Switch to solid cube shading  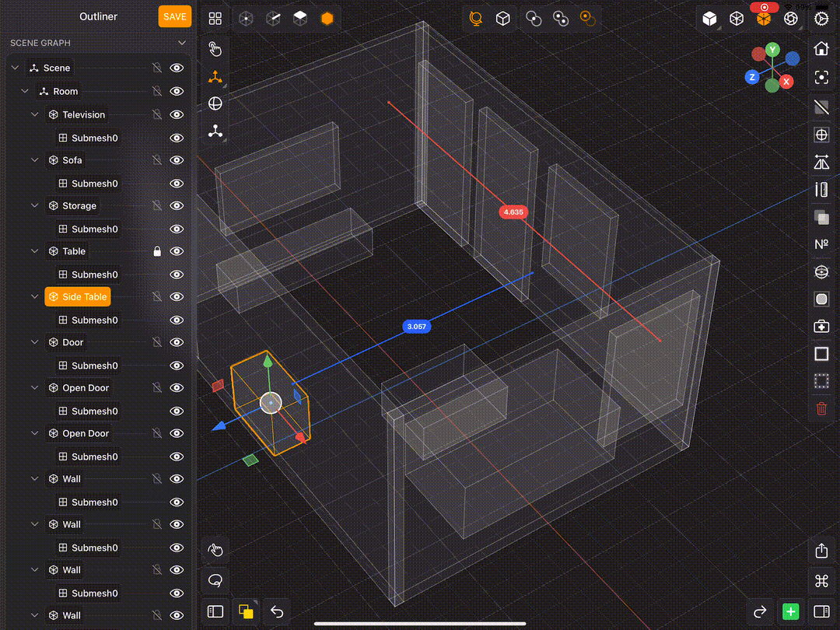[x=709, y=18]
